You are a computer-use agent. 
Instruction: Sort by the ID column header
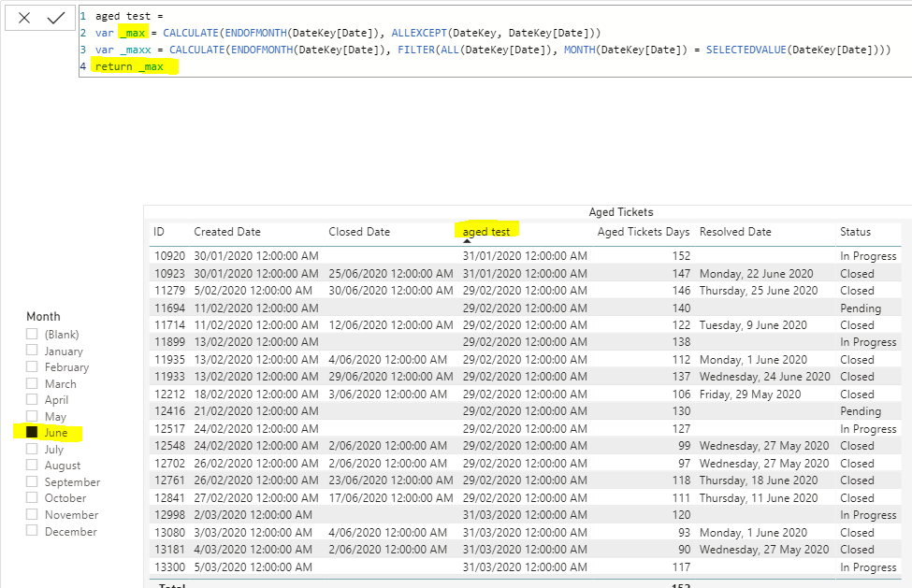159,232
